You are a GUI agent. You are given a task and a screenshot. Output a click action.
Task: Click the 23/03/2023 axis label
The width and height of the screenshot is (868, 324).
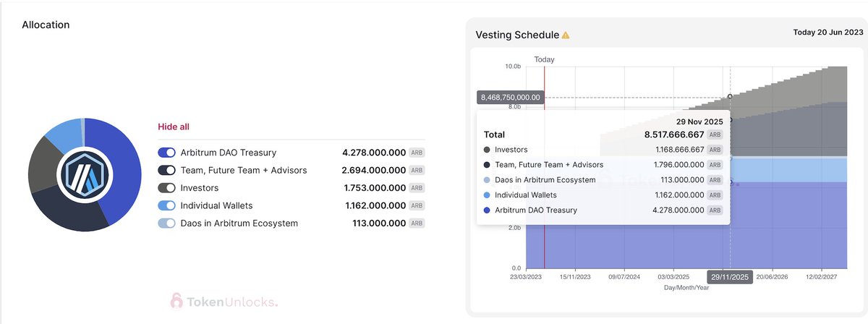[x=527, y=276]
